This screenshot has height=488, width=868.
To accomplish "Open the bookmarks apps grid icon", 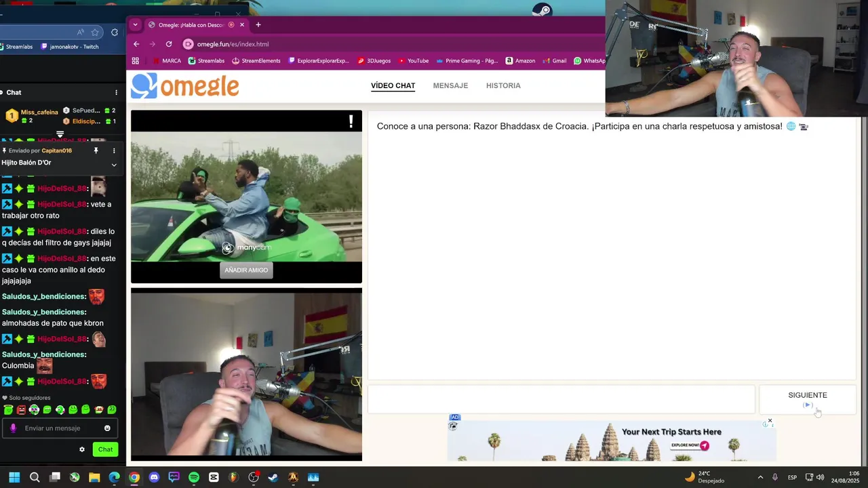I will 136,60.
